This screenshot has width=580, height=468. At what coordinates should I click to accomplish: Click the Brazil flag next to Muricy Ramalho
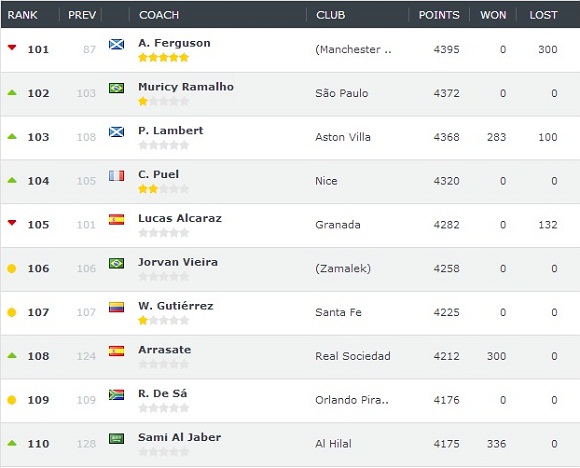116,88
